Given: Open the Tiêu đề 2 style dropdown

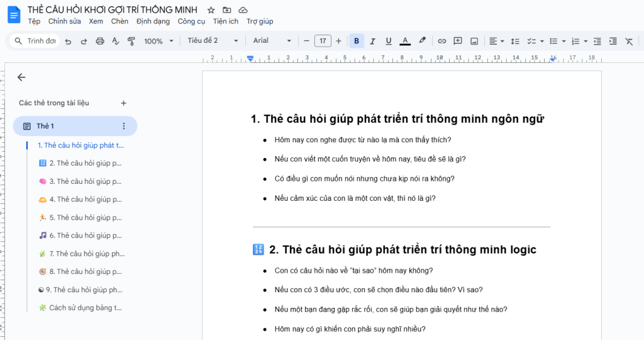Looking at the screenshot, I should click(x=213, y=41).
